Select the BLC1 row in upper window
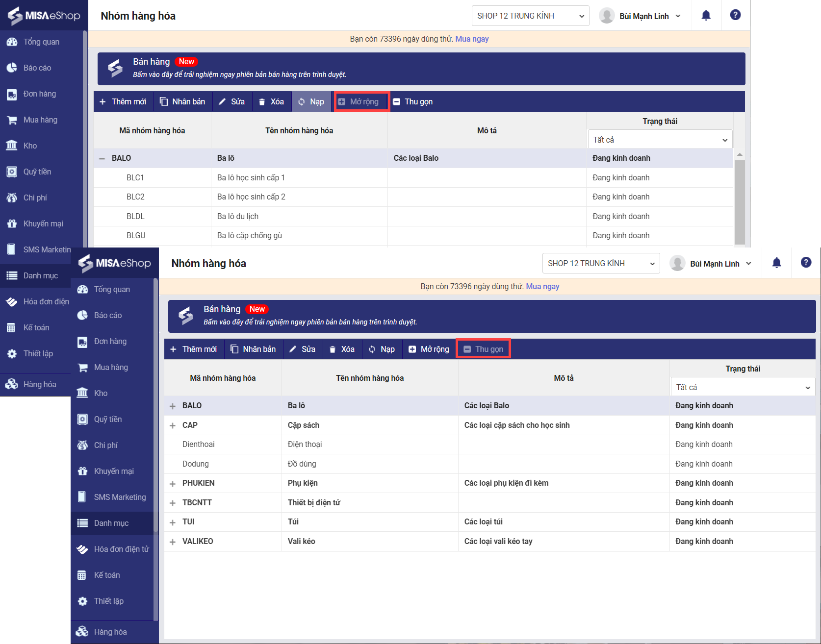 click(x=413, y=177)
